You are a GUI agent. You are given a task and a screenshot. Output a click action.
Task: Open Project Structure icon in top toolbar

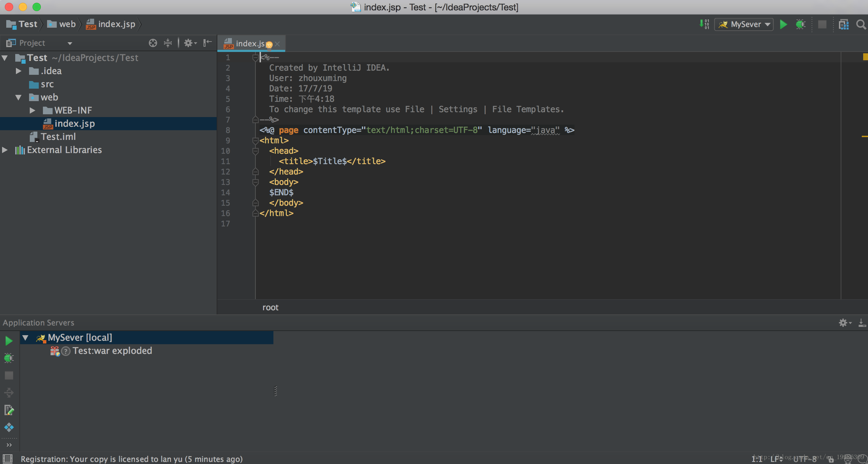point(844,24)
